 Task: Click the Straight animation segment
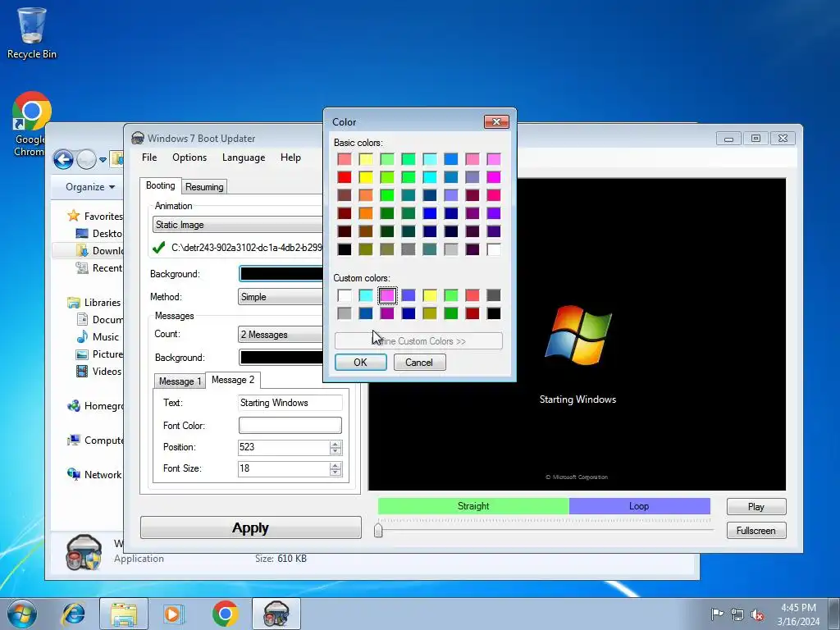(x=473, y=506)
